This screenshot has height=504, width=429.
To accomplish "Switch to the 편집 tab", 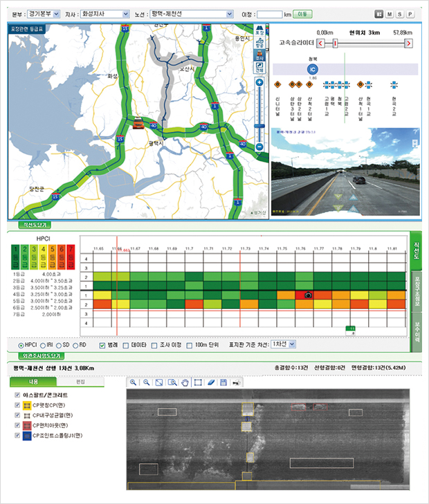I will (x=80, y=382).
